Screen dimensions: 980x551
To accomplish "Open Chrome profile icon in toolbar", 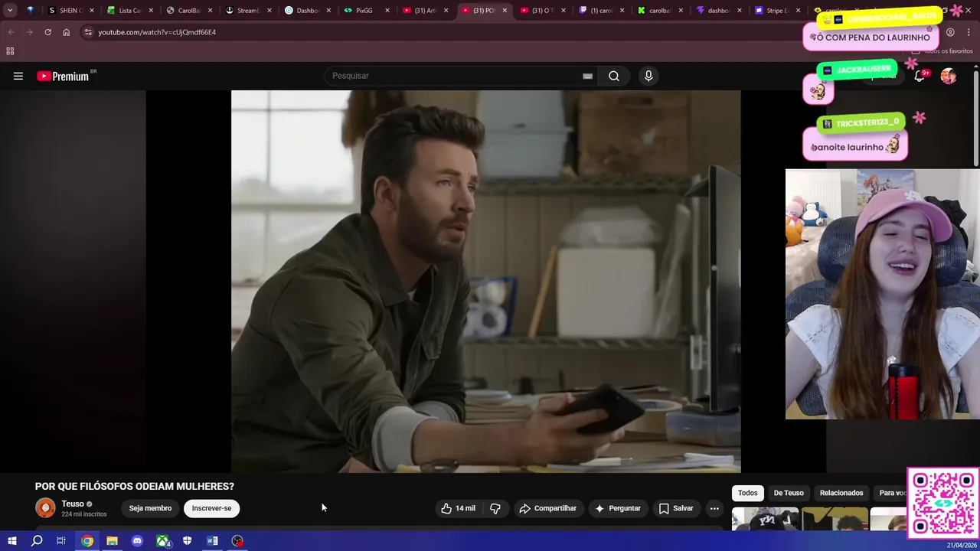I will point(950,32).
